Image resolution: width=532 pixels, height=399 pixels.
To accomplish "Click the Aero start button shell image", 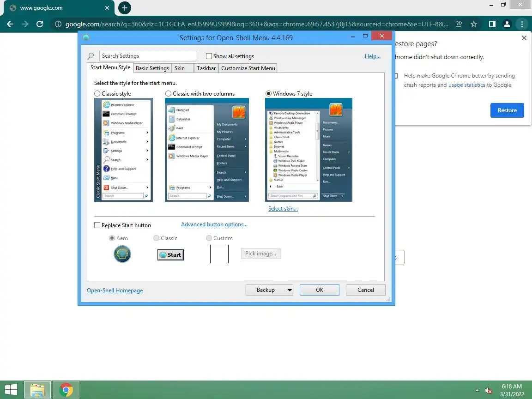I will [122, 254].
